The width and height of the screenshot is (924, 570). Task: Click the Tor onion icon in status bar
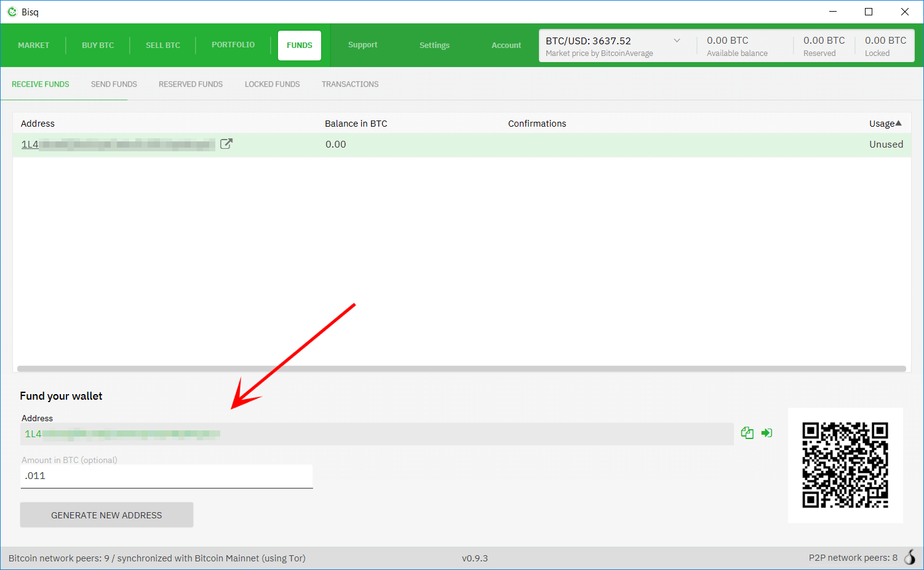[x=910, y=557]
